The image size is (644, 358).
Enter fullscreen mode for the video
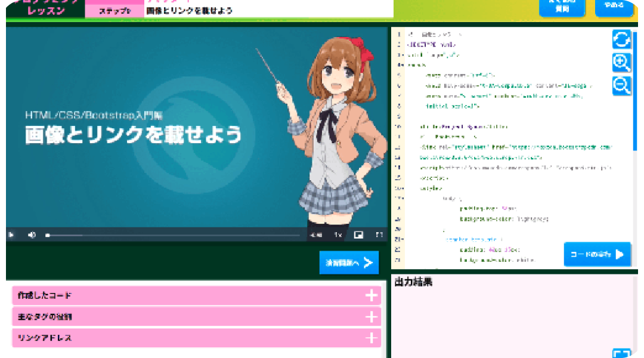(x=379, y=235)
